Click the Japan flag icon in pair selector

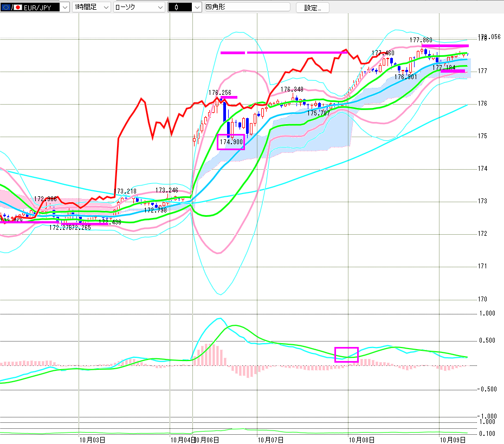[x=17, y=8]
